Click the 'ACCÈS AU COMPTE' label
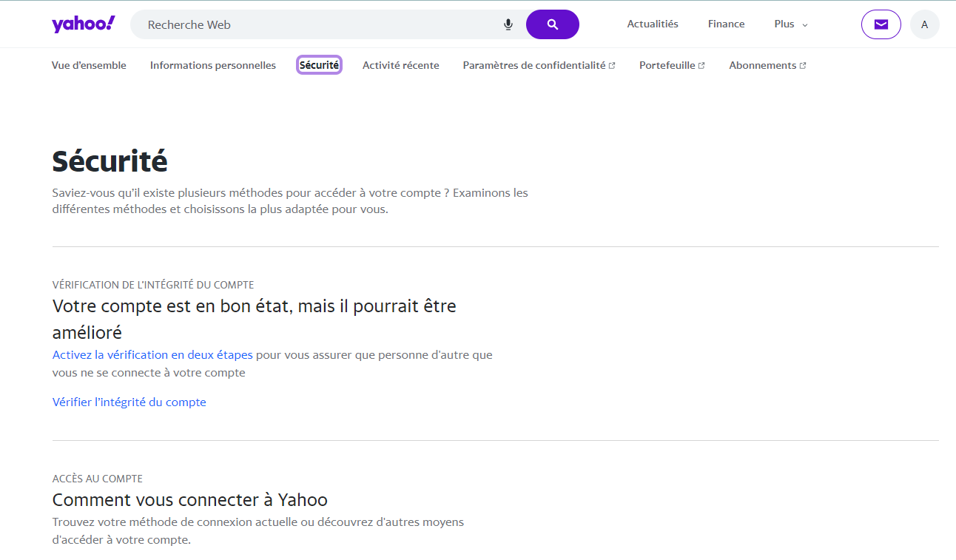This screenshot has height=560, width=956. pos(98,479)
